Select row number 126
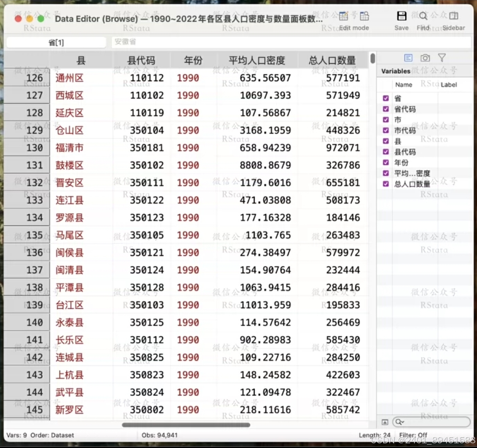The image size is (477, 448). pos(27,78)
